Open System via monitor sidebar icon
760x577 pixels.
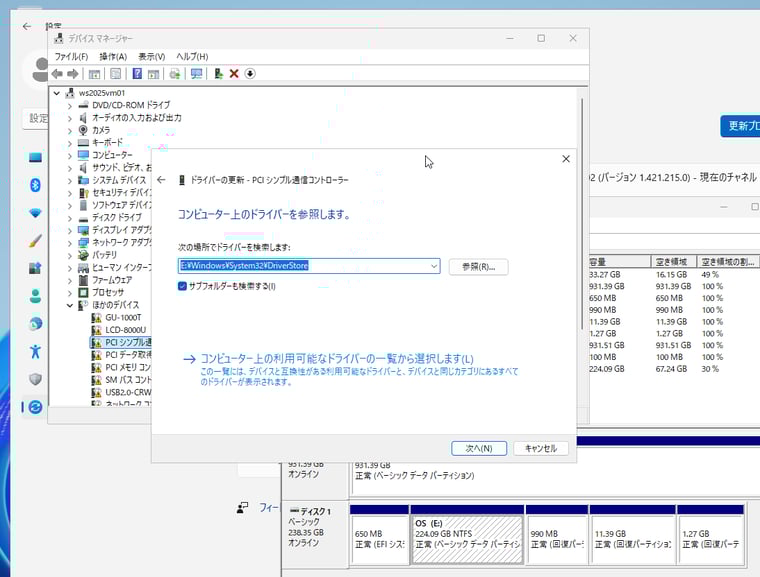[x=35, y=158]
